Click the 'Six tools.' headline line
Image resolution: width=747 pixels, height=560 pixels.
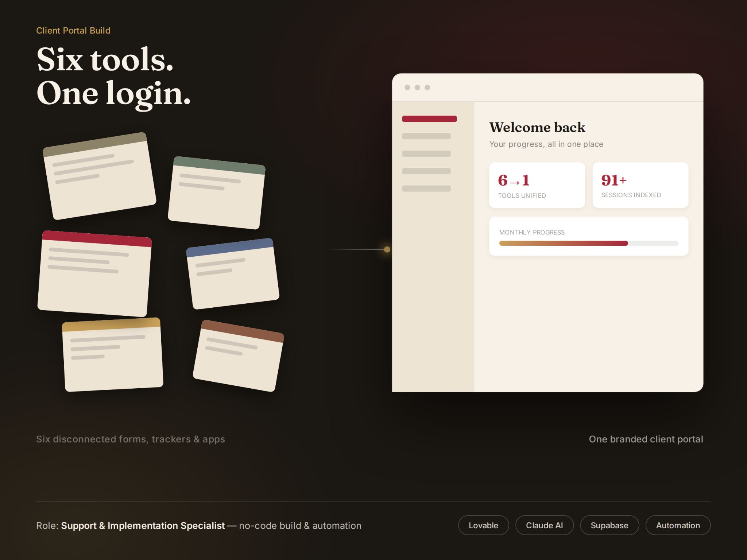pos(105,59)
